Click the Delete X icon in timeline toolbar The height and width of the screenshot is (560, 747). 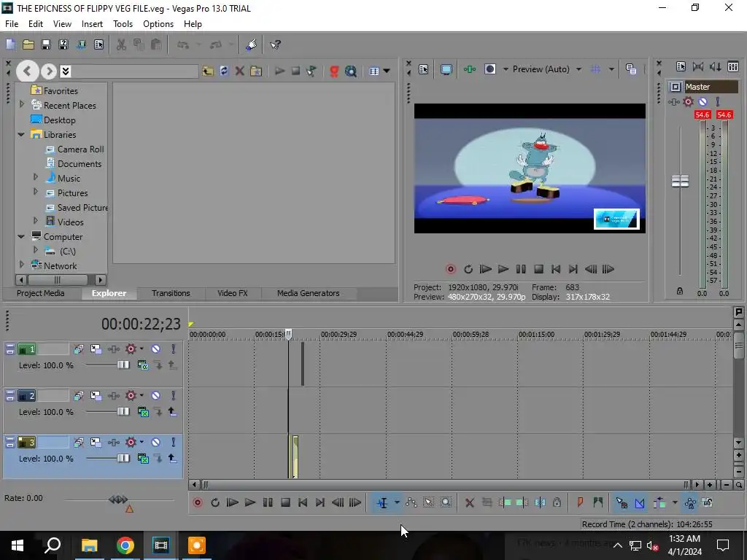point(469,502)
